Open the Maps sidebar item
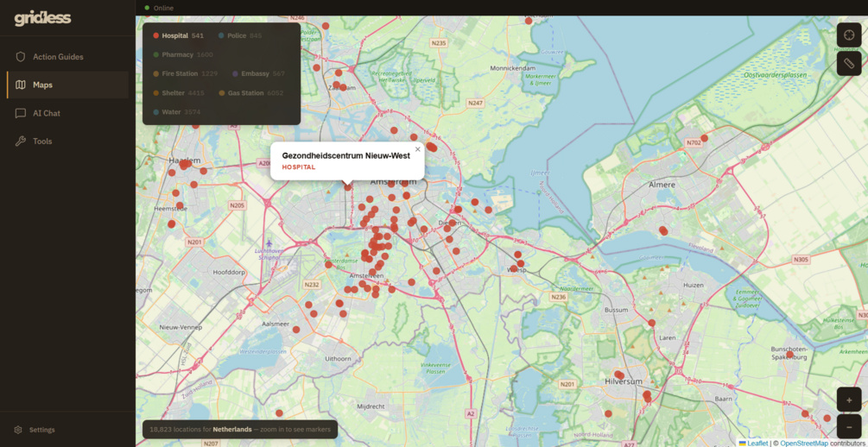868x447 pixels. [x=67, y=85]
